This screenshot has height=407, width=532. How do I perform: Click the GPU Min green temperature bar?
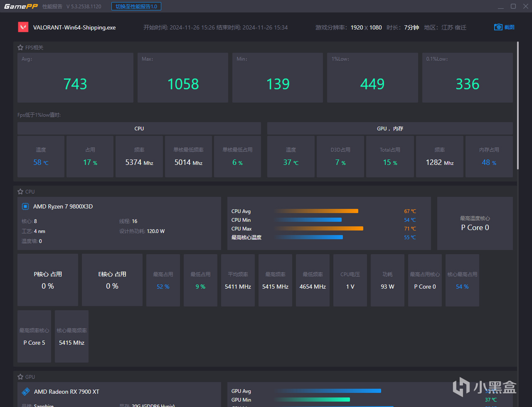(312, 400)
